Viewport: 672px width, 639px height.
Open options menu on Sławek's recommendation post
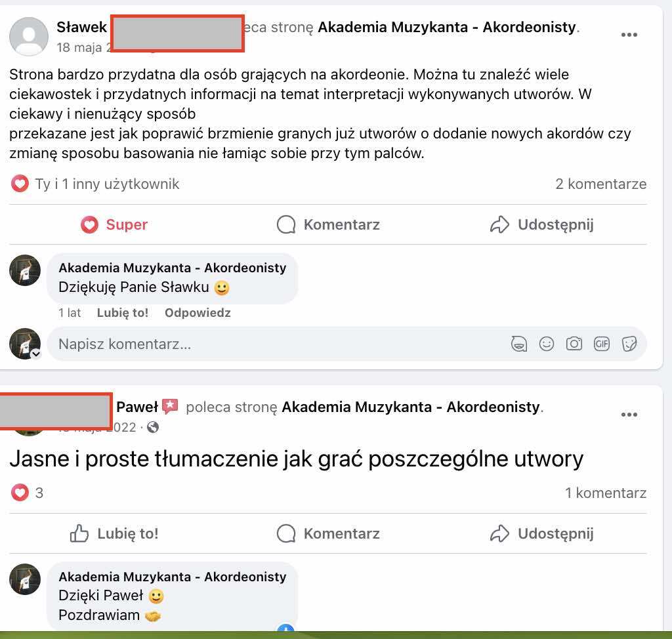coord(629,35)
